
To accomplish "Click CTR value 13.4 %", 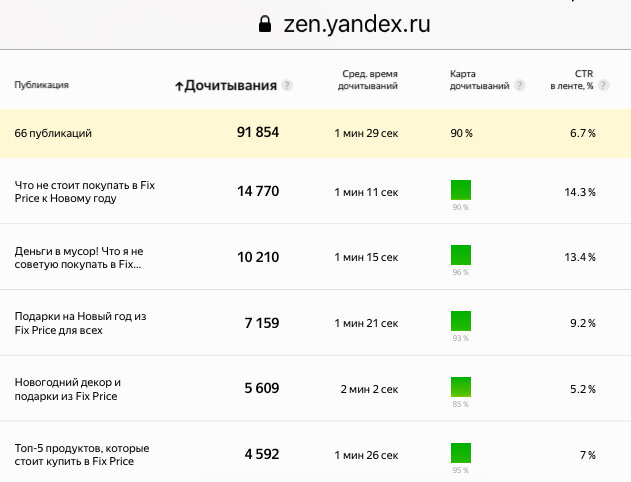I will coord(580,257).
